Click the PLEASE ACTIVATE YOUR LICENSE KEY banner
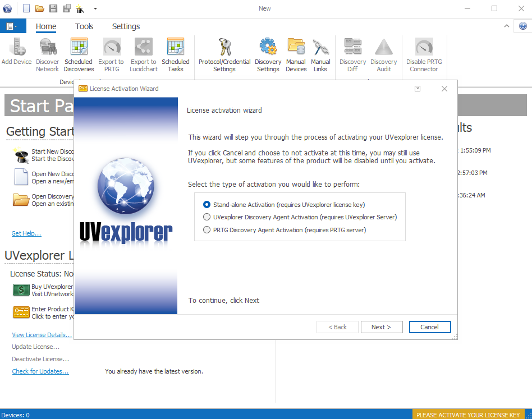The width and height of the screenshot is (532, 419). 468,415
